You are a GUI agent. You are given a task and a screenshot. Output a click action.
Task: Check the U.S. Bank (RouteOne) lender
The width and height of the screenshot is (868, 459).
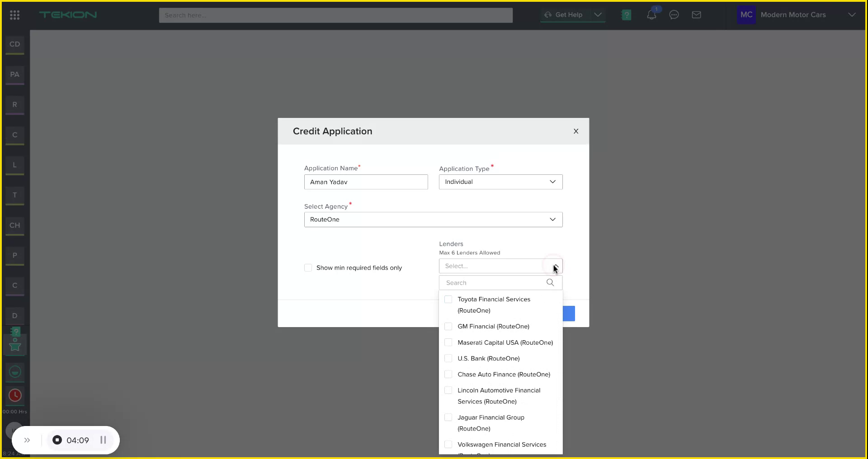pos(448,358)
